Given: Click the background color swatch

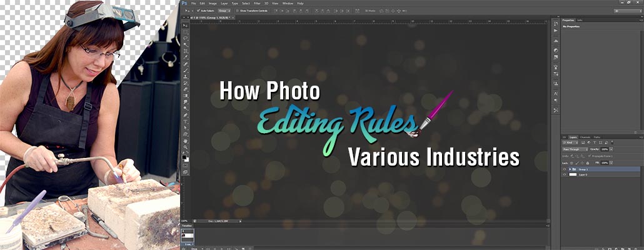Looking at the screenshot, I should click(187, 159).
